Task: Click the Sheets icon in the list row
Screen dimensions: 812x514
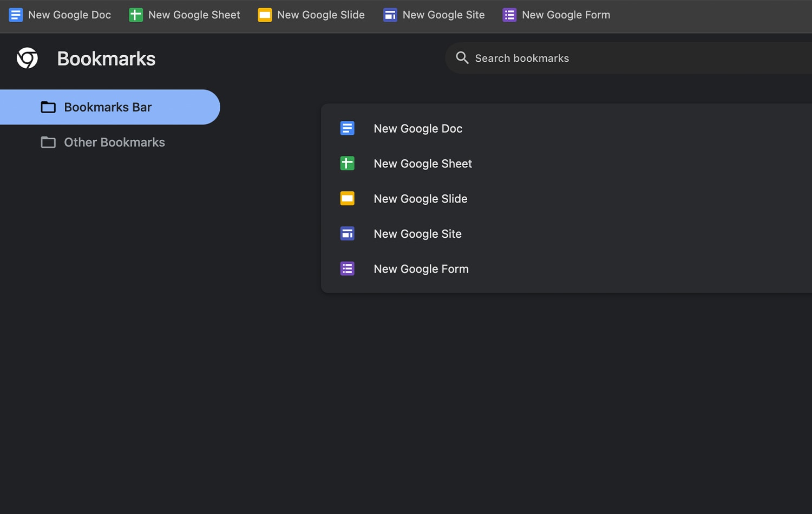Action: point(348,163)
